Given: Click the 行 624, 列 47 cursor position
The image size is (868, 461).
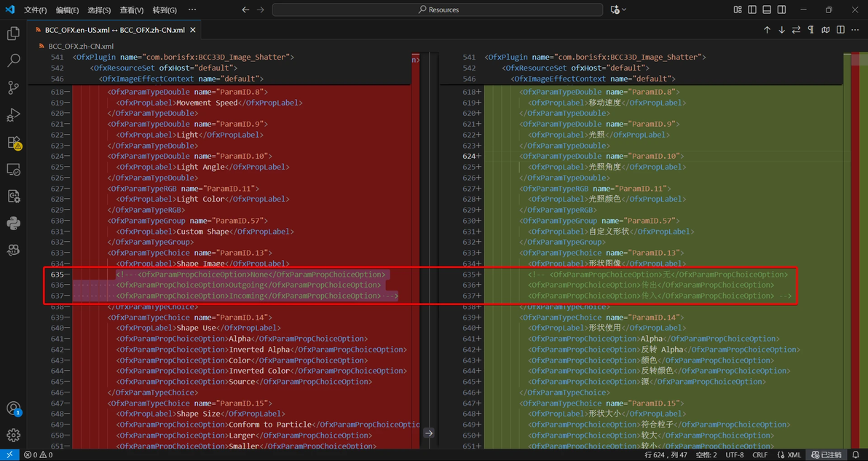Looking at the screenshot, I should tap(666, 455).
